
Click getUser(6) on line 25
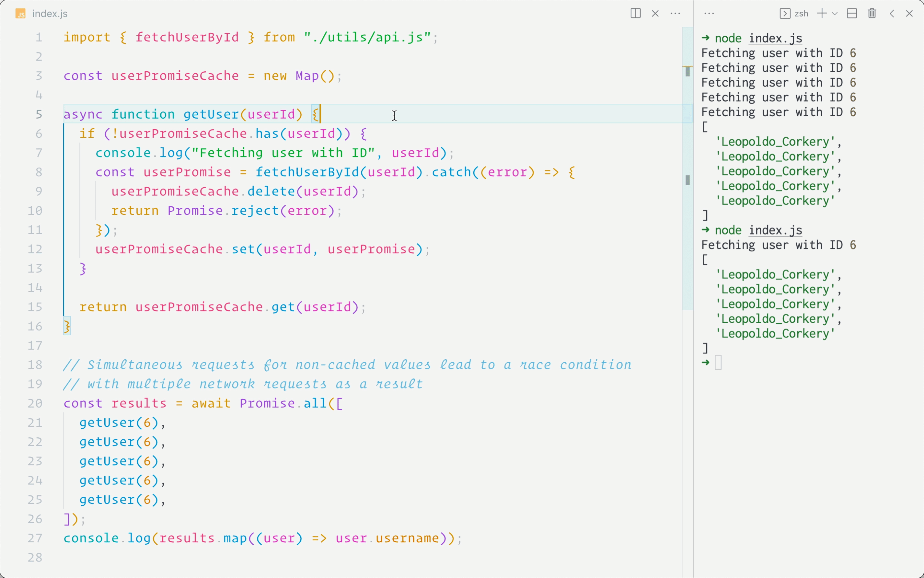[x=119, y=500]
